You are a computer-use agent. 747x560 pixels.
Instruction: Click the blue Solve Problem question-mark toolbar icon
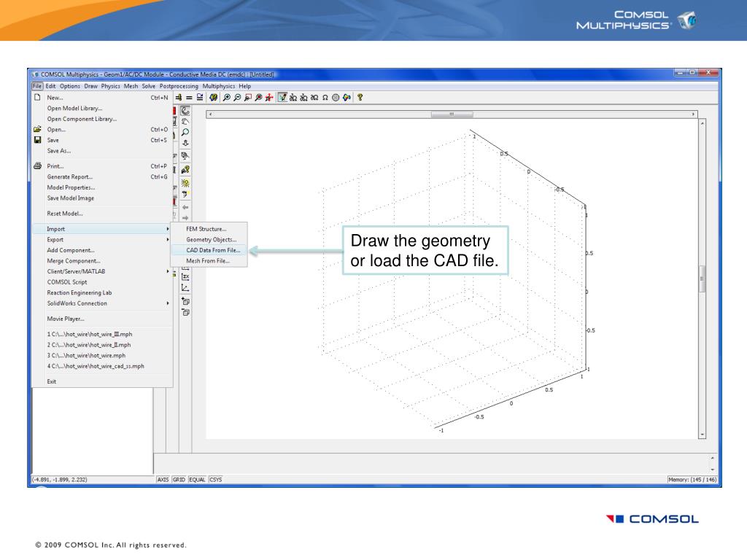[x=214, y=98]
